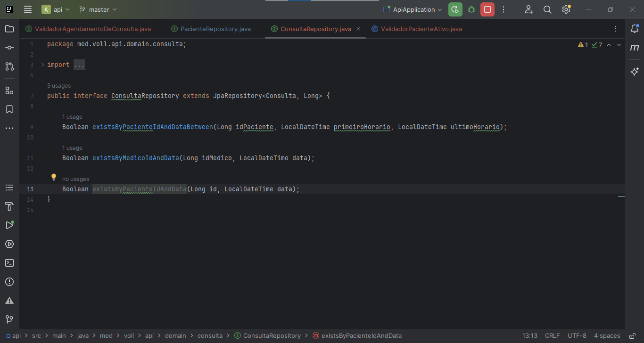Click the error stripe mark on the scrollbar

[621, 196]
